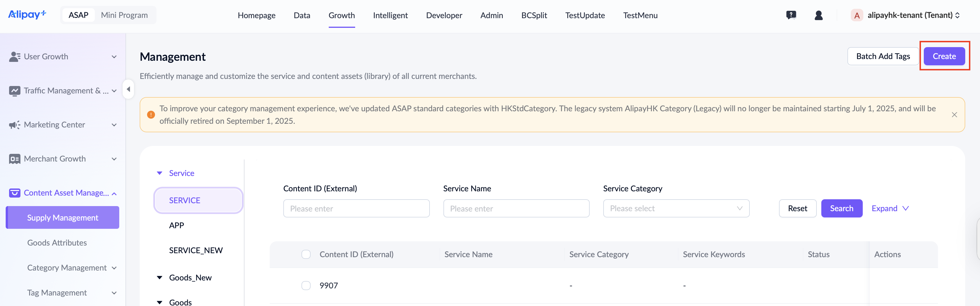The image size is (980, 306).
Task: Collapse sidebar with the arrow handle
Action: pyautogui.click(x=128, y=89)
